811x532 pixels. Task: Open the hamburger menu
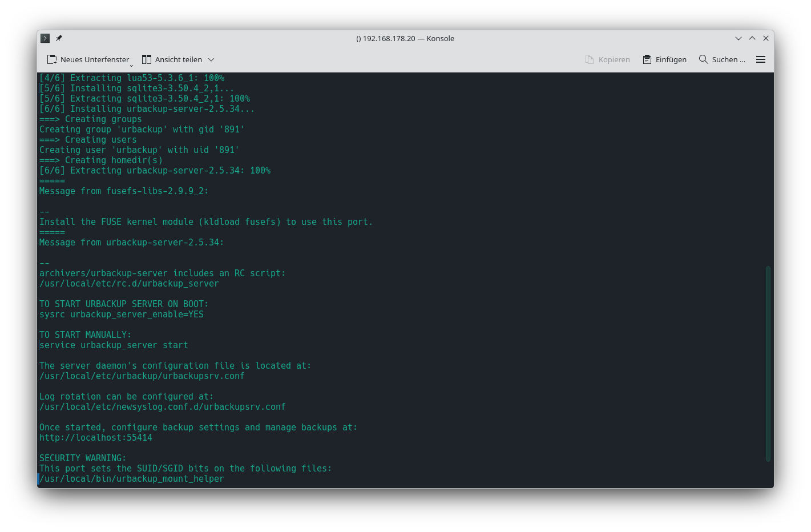(x=761, y=59)
